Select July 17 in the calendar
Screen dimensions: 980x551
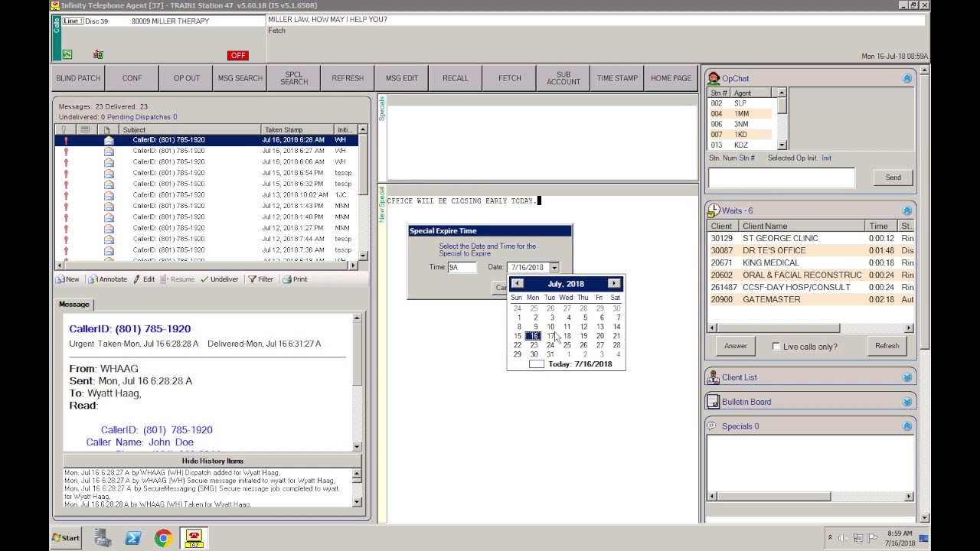[550, 336]
